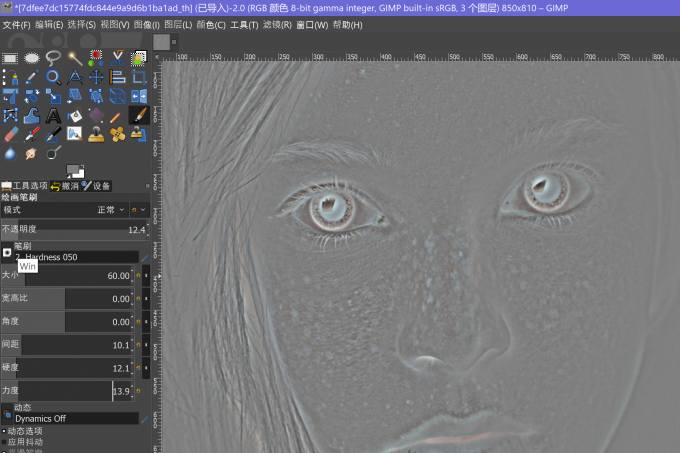This screenshot has height=453, width=680.
Task: Switch to the 工具选项 tab
Action: [25, 186]
